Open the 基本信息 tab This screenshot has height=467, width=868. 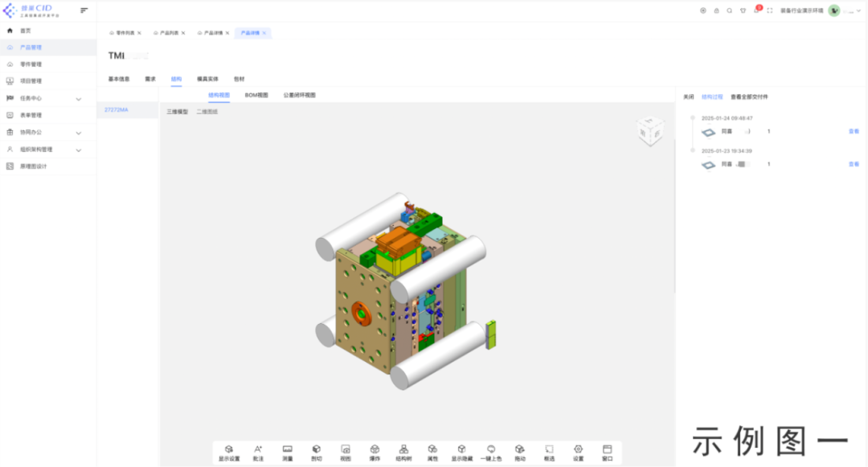pyautogui.click(x=119, y=79)
